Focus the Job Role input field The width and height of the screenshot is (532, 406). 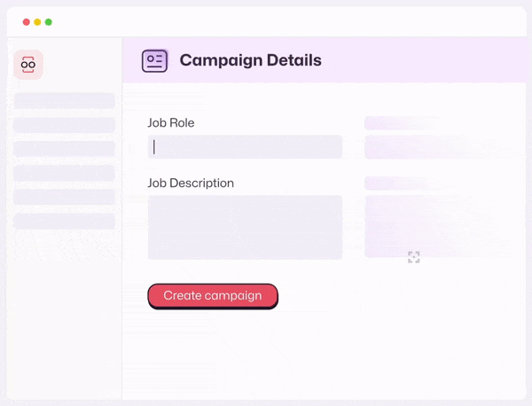coord(245,147)
